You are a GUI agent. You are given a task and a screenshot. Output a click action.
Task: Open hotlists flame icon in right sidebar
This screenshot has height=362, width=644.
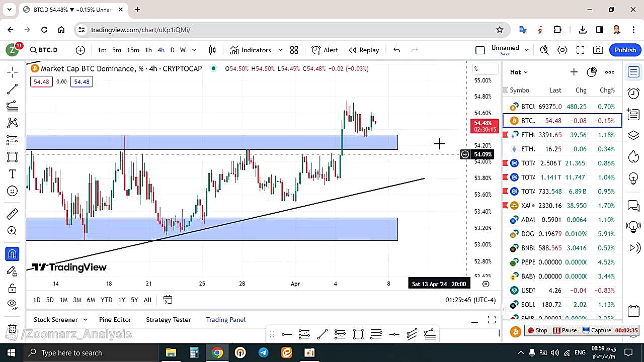click(633, 156)
